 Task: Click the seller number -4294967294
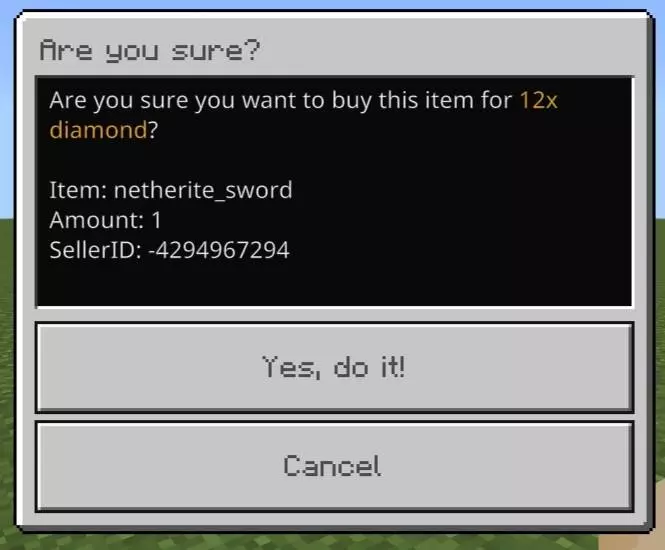(x=219, y=250)
